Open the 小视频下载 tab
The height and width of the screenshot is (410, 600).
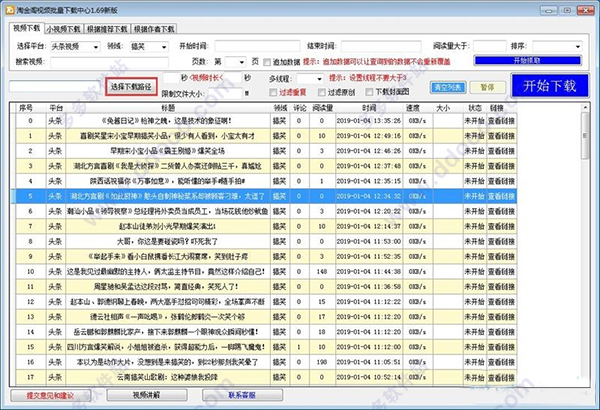tap(64, 29)
